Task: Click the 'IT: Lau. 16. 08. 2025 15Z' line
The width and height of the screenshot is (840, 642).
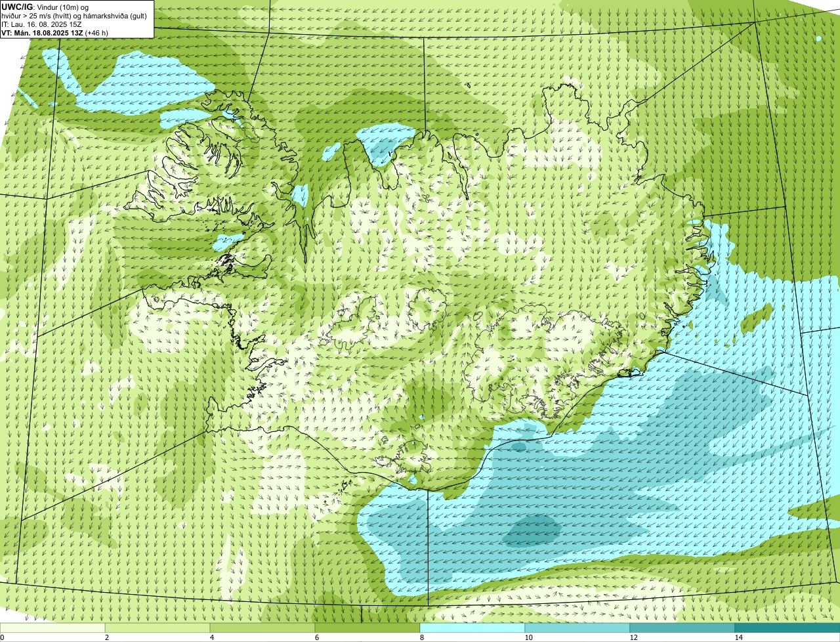Action: (x=41, y=24)
